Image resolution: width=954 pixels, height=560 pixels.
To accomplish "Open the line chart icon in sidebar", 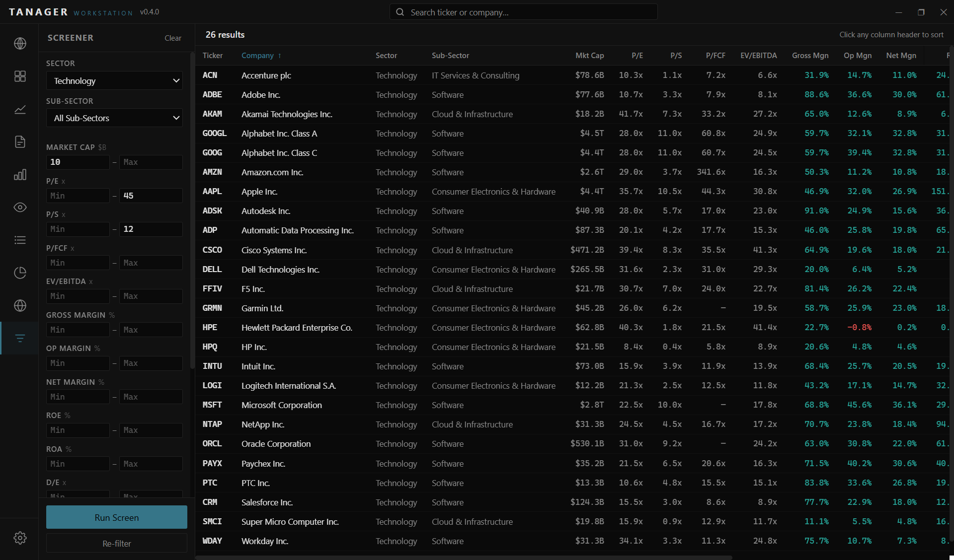I will [20, 109].
